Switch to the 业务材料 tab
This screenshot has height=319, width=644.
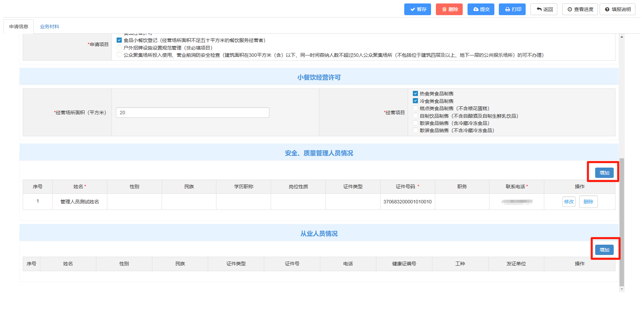[49, 26]
